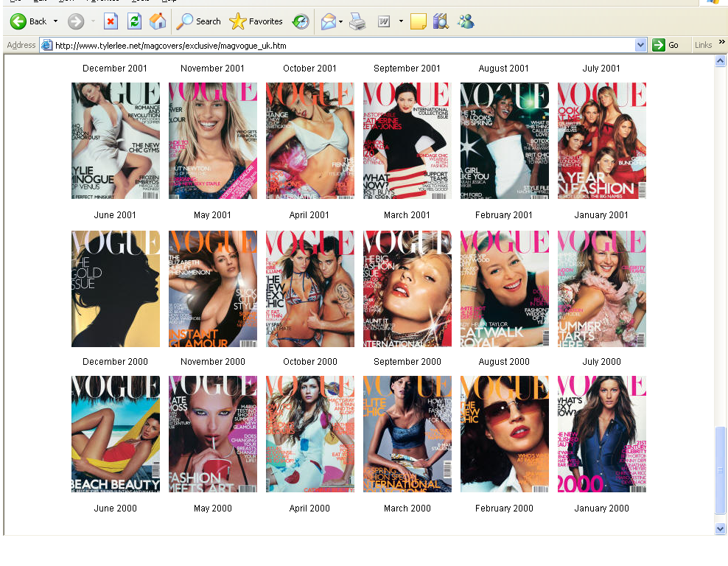
Task: Select the 'January 2000' caption text
Action: click(602, 509)
